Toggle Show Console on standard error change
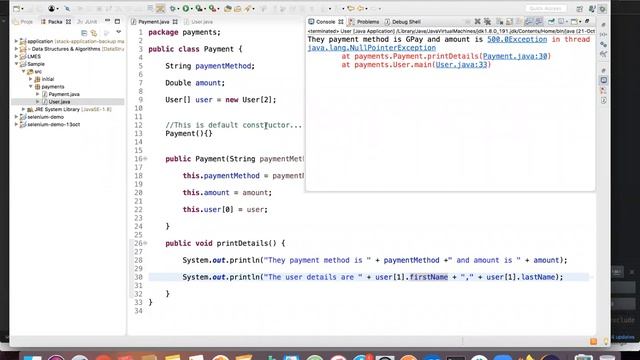640x360 pixels. pos(539,21)
